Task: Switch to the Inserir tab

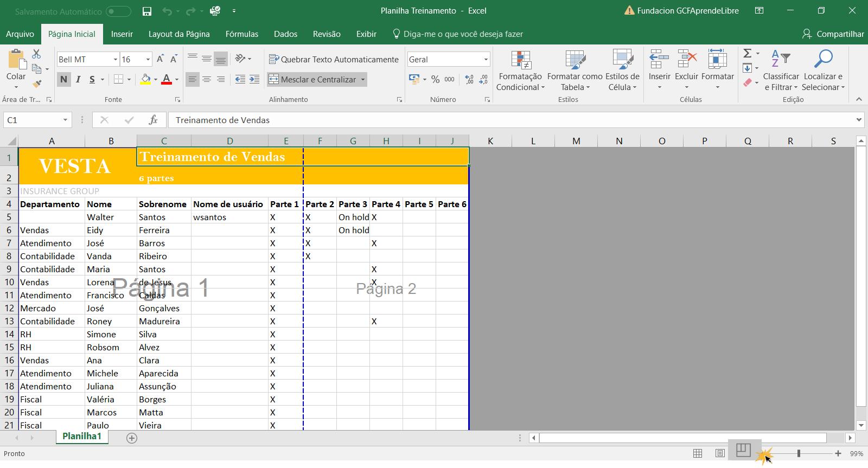Action: pos(122,34)
